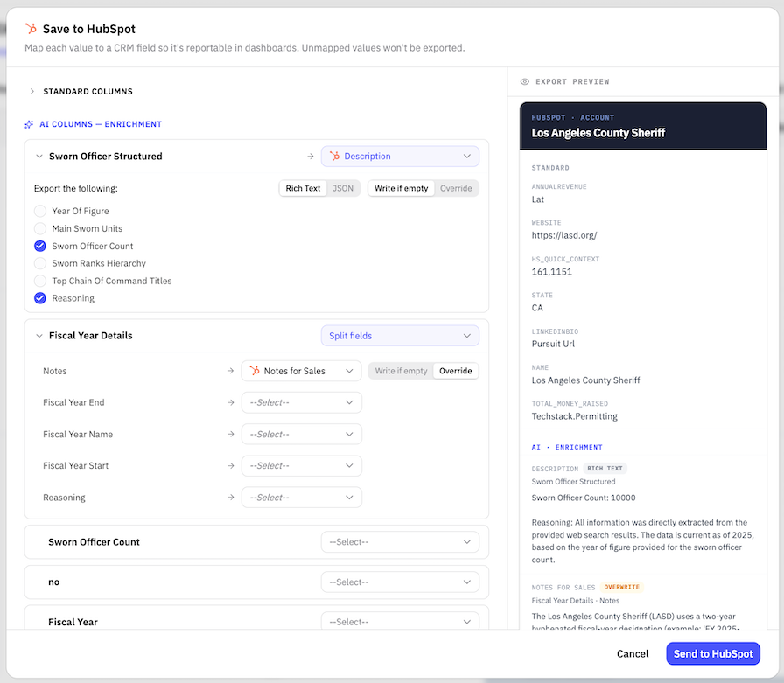Click the Techstack.Permitting value

tap(575, 416)
